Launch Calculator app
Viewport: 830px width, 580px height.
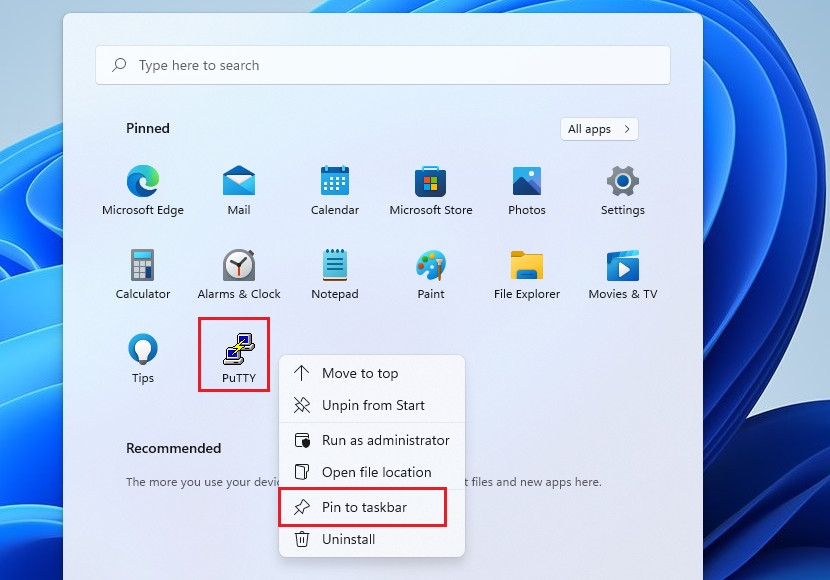143,274
